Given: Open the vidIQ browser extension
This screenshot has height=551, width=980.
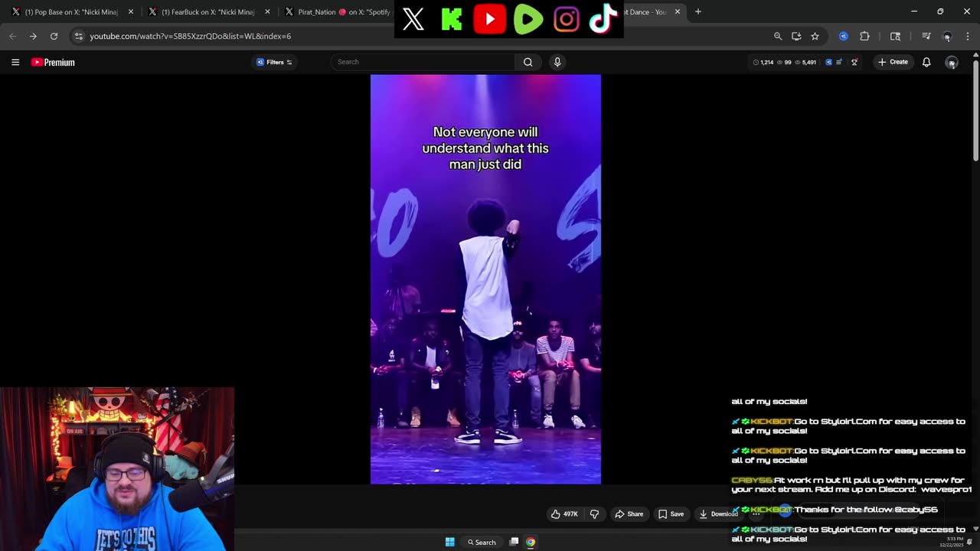Looking at the screenshot, I should coord(843,36).
